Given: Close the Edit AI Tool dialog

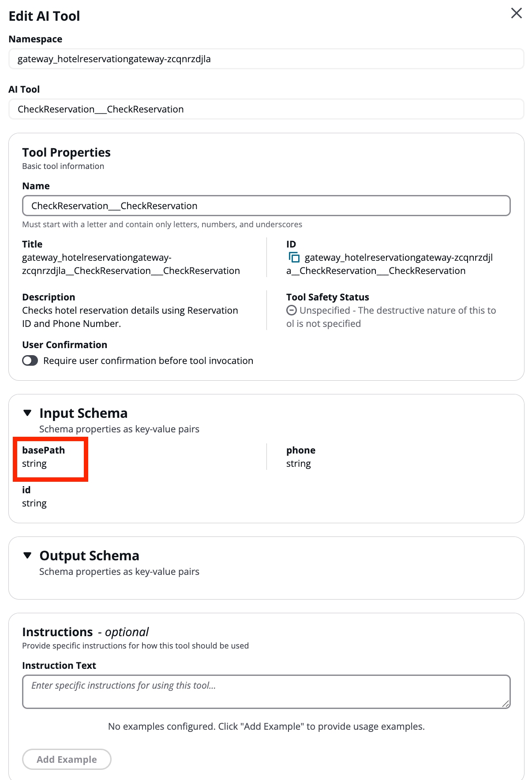Looking at the screenshot, I should pyautogui.click(x=516, y=13).
